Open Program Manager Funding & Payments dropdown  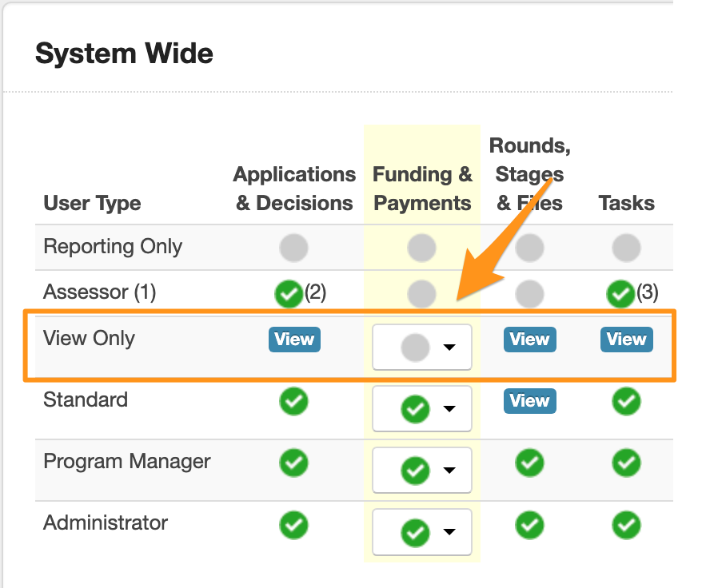(422, 471)
